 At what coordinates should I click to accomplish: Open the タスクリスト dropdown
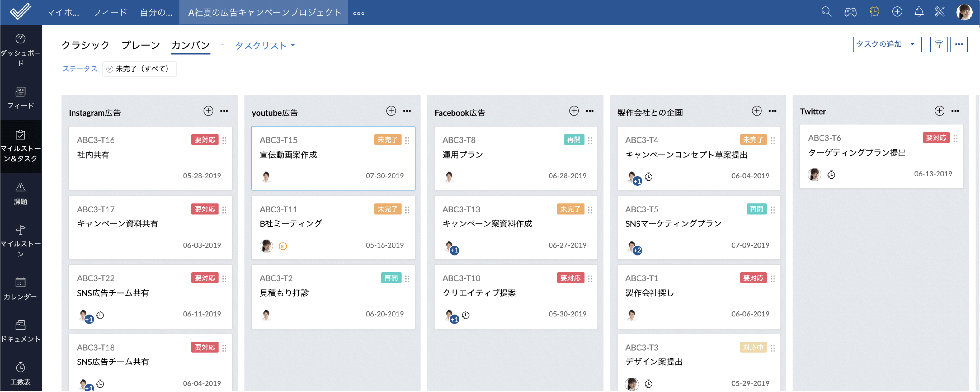tap(265, 45)
